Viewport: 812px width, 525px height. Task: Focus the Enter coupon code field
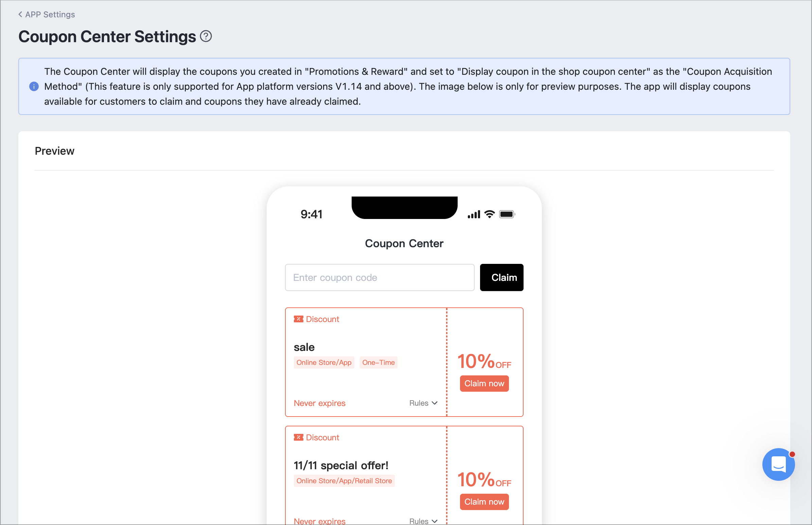pos(379,277)
